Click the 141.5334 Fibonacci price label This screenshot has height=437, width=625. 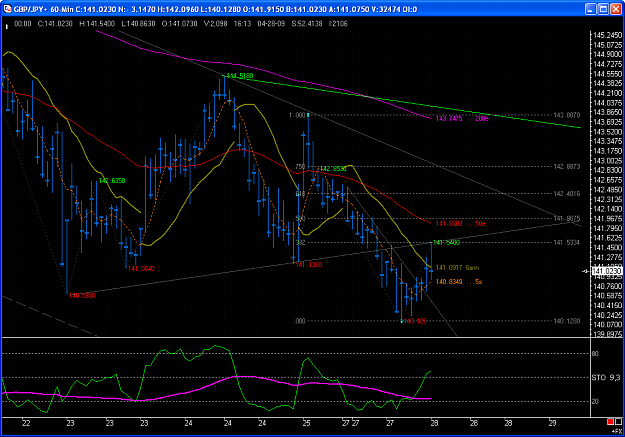[567, 242]
